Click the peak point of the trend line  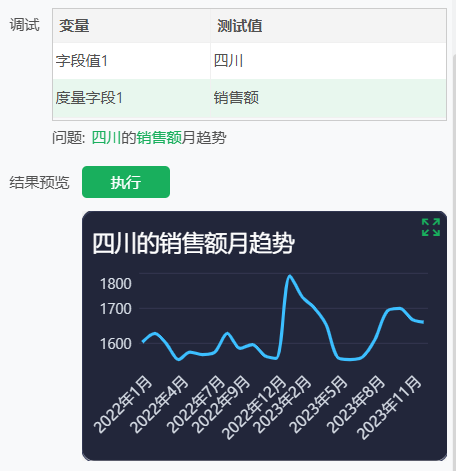point(290,276)
